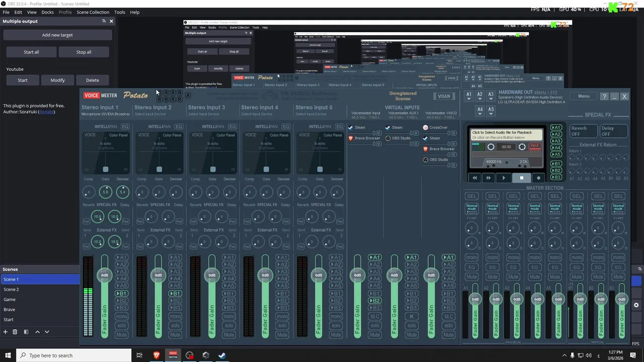
Task: Click OBS settings gear icon at right edge
Action: (636, 305)
